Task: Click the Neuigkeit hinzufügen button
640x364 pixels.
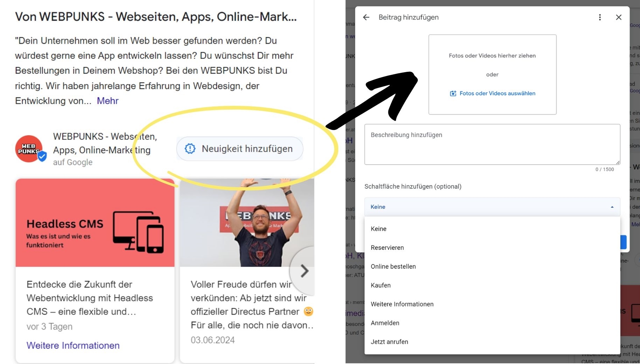Action: (240, 149)
